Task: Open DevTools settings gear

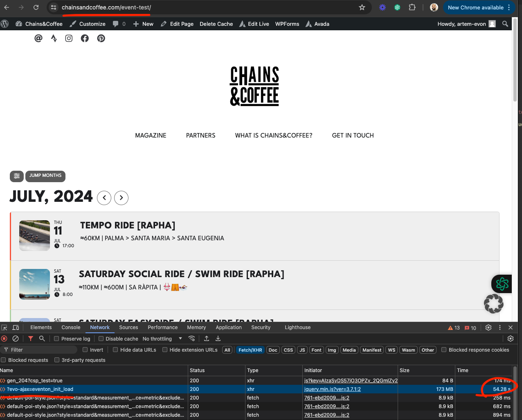Action: [x=488, y=327]
